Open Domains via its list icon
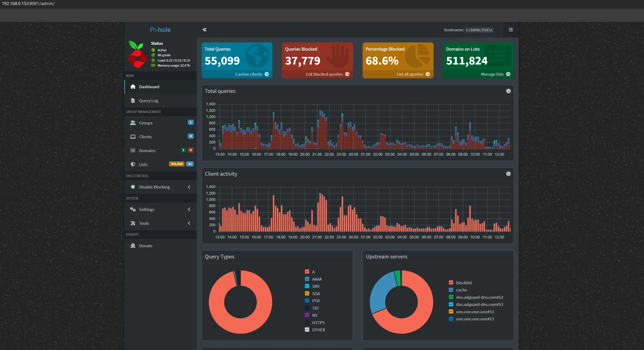This screenshot has width=644, height=350. (133, 151)
